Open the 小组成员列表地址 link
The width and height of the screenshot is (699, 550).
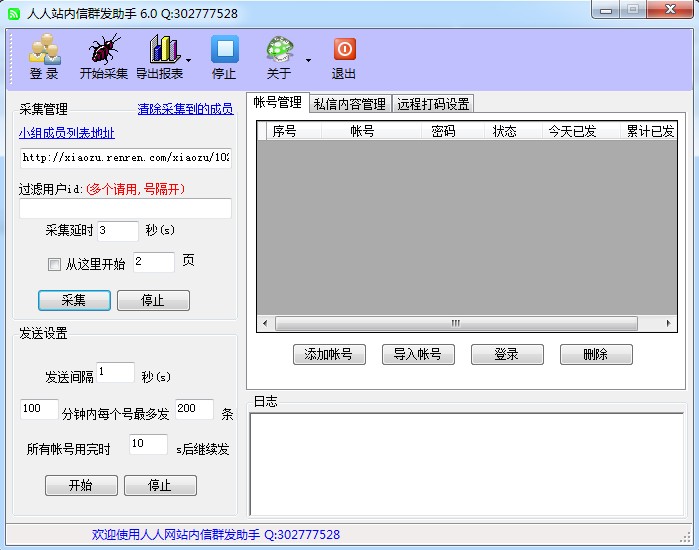[x=67, y=133]
